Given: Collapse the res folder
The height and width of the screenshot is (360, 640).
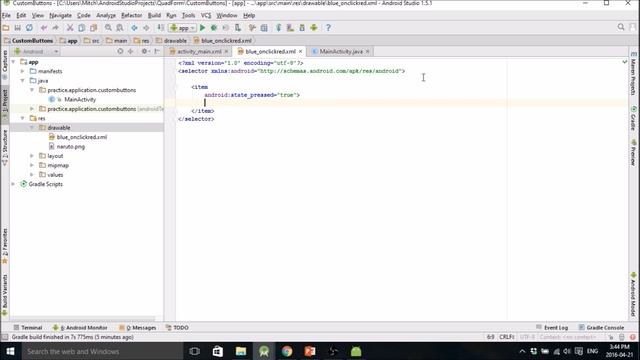Looking at the screenshot, I should click(23, 118).
